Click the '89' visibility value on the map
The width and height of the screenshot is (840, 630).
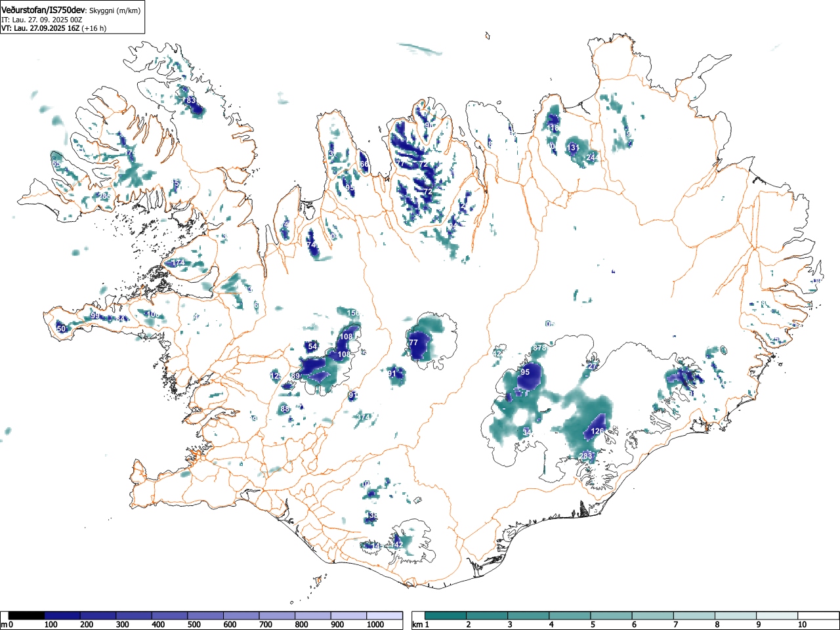(x=295, y=376)
